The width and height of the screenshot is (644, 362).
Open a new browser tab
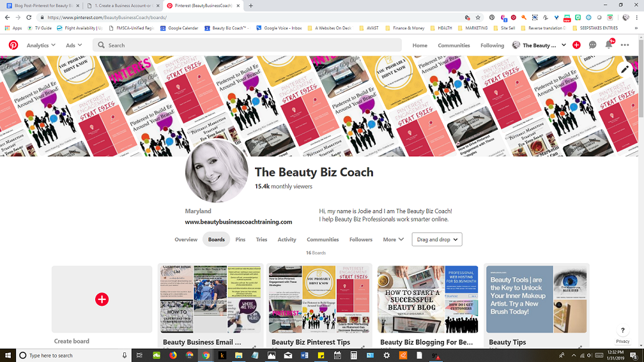pos(250,6)
